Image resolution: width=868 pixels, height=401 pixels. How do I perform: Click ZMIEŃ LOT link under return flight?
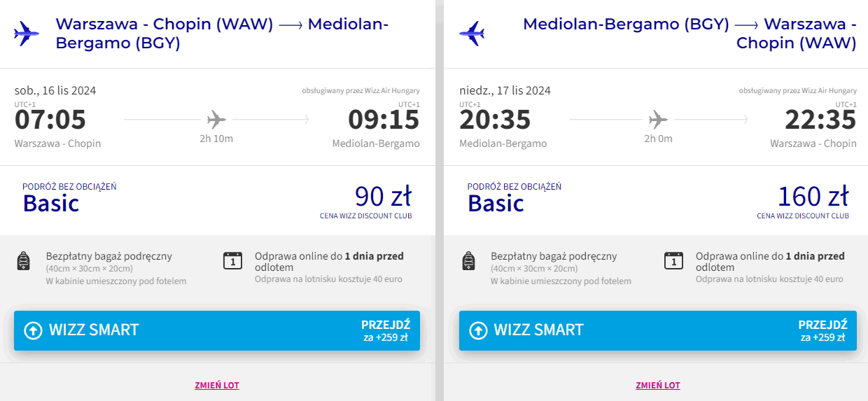coord(658,386)
